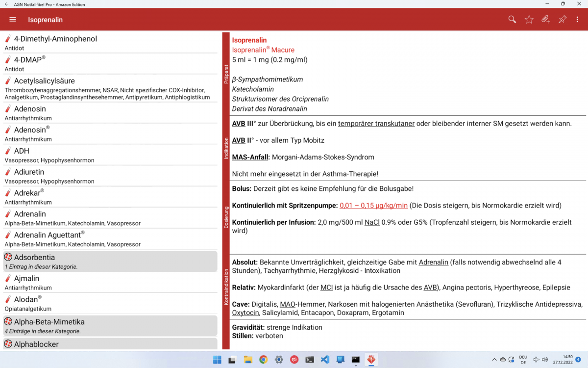588x368 pixels.
Task: Open the Adenosin® trade-name entry
Action: click(x=110, y=134)
